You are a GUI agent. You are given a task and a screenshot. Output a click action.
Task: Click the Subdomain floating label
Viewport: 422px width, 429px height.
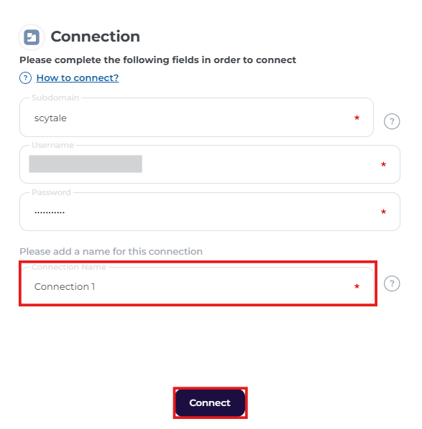click(55, 98)
